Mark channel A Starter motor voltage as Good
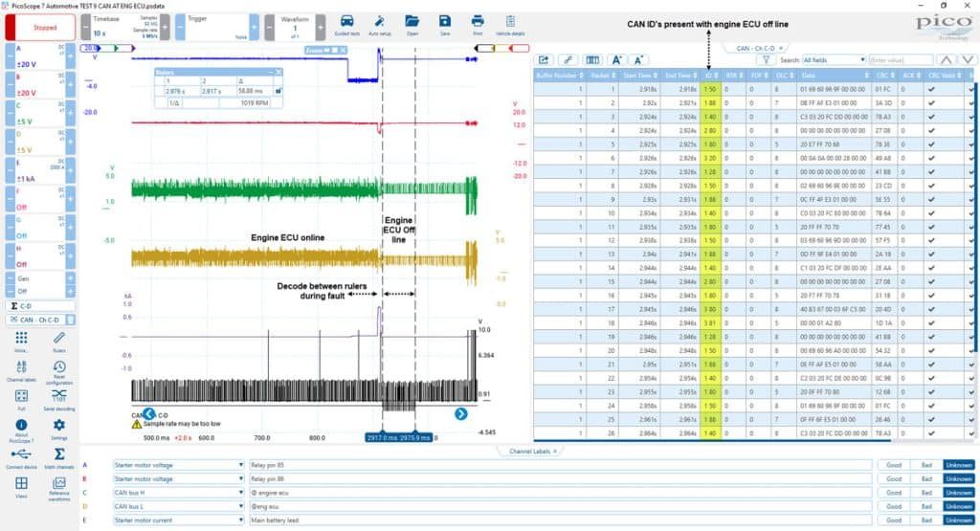 [894, 465]
